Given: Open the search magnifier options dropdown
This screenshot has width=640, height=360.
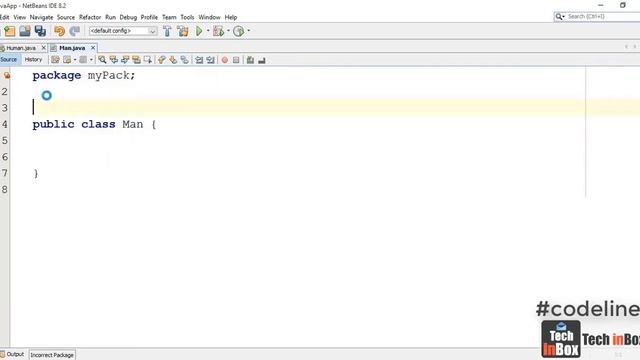Looking at the screenshot, I should tap(560, 16).
